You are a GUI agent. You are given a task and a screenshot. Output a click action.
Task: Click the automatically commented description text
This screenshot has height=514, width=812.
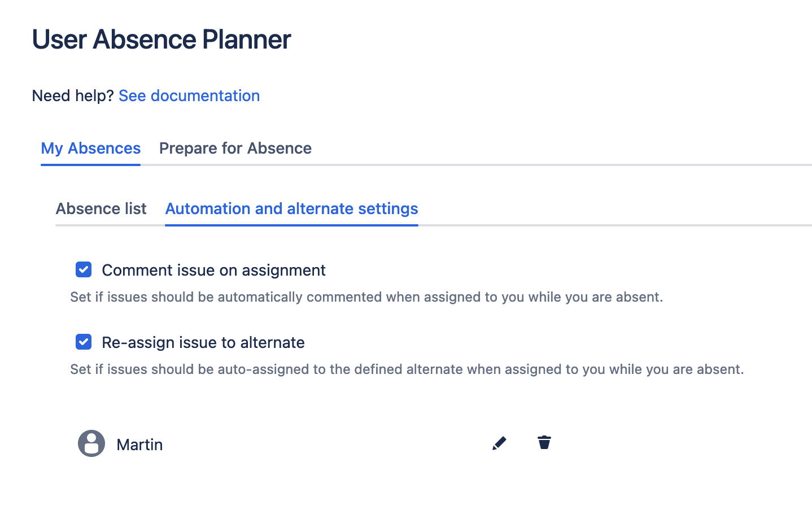pos(366,297)
